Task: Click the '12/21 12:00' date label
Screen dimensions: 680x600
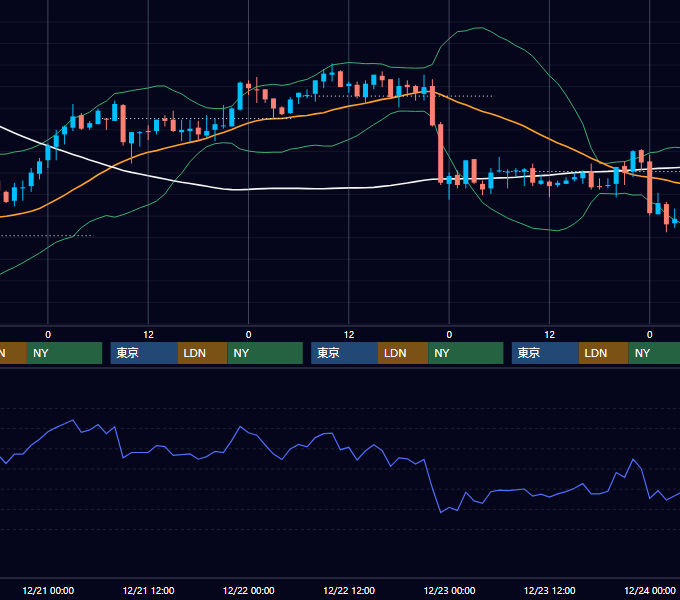Action: pyautogui.click(x=148, y=590)
